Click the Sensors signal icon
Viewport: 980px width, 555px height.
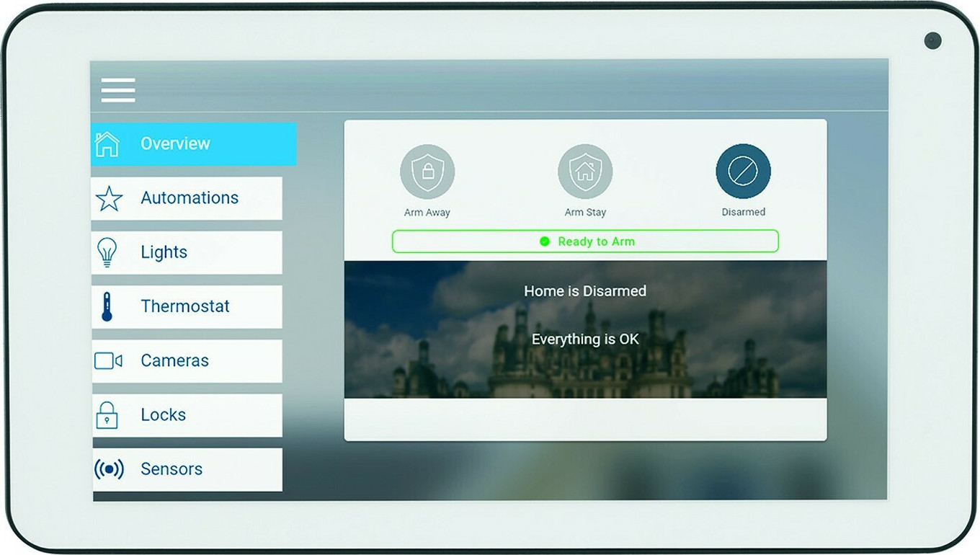109,469
